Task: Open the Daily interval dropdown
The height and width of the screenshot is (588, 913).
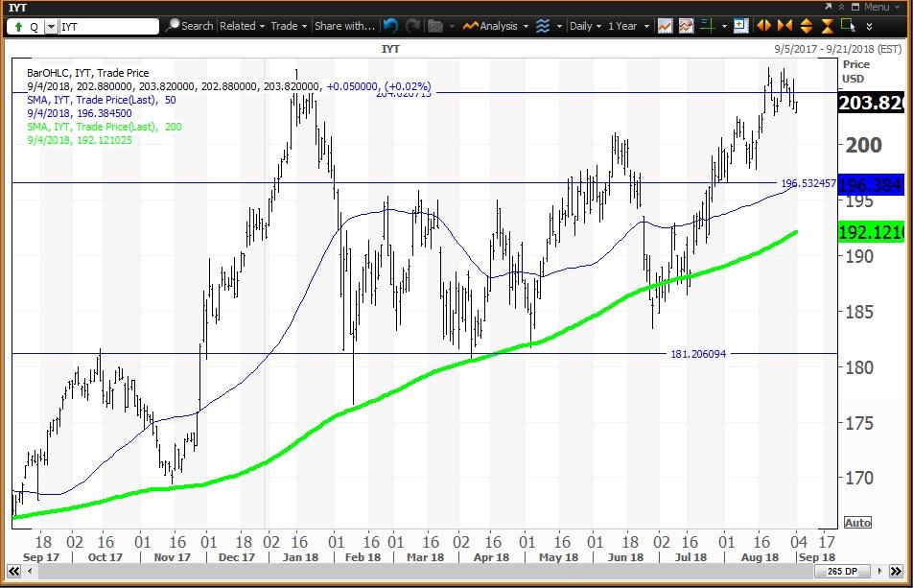Action: 585,26
